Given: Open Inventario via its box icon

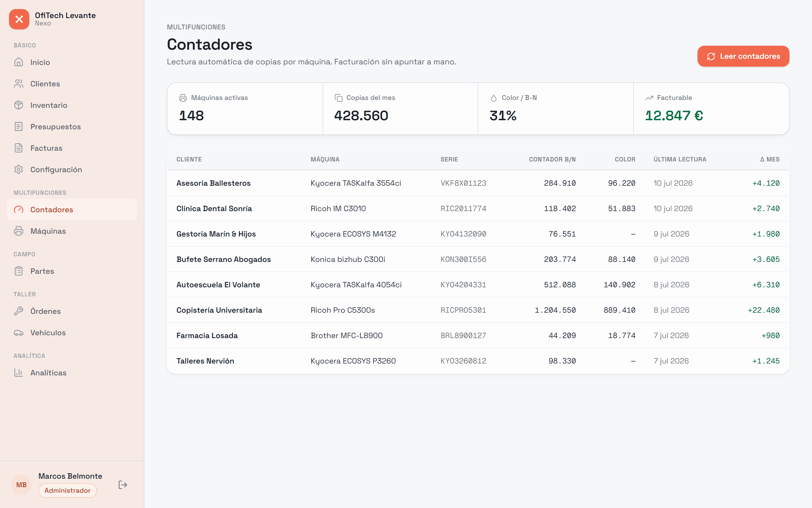Looking at the screenshot, I should [x=19, y=105].
